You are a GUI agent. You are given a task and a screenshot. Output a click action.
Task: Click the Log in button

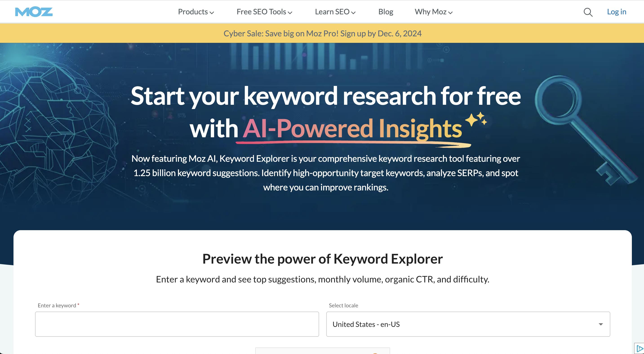pos(617,11)
